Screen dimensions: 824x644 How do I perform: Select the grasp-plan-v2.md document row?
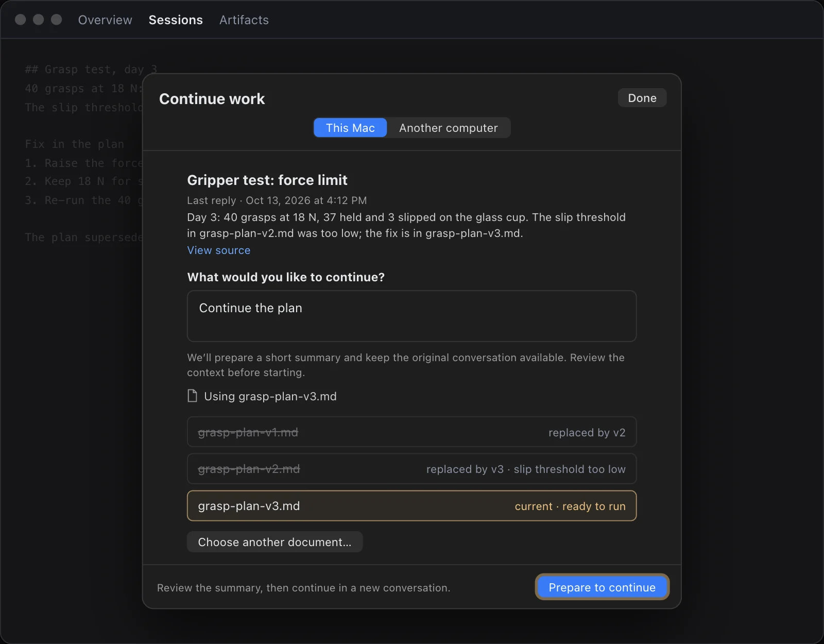click(x=412, y=469)
